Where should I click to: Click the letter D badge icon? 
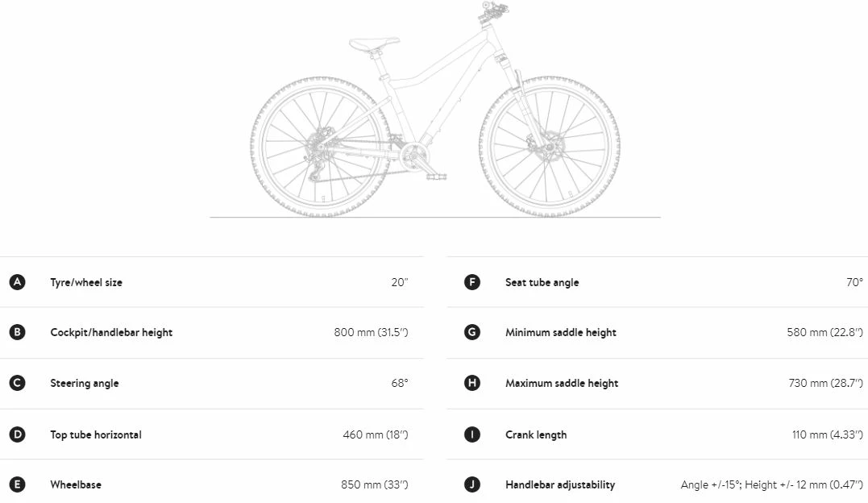pos(17,434)
